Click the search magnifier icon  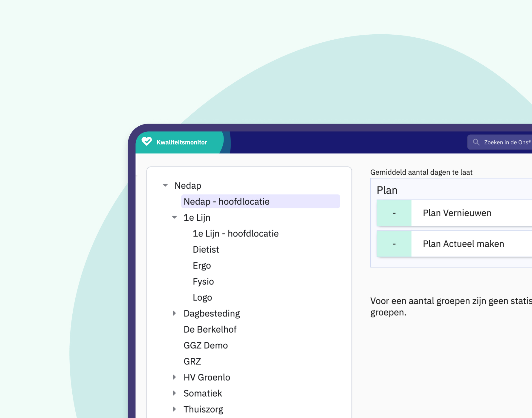click(x=476, y=142)
